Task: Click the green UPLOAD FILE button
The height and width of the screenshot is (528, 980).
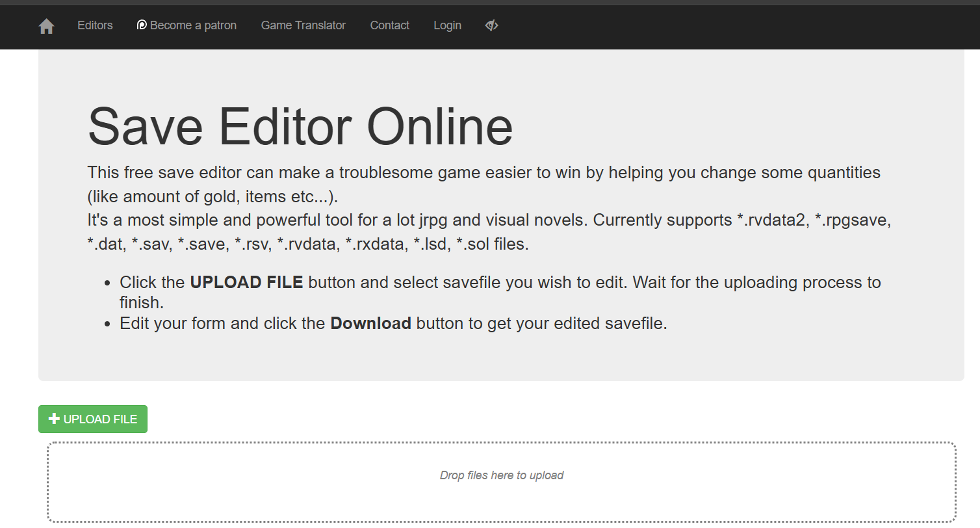Action: click(93, 419)
